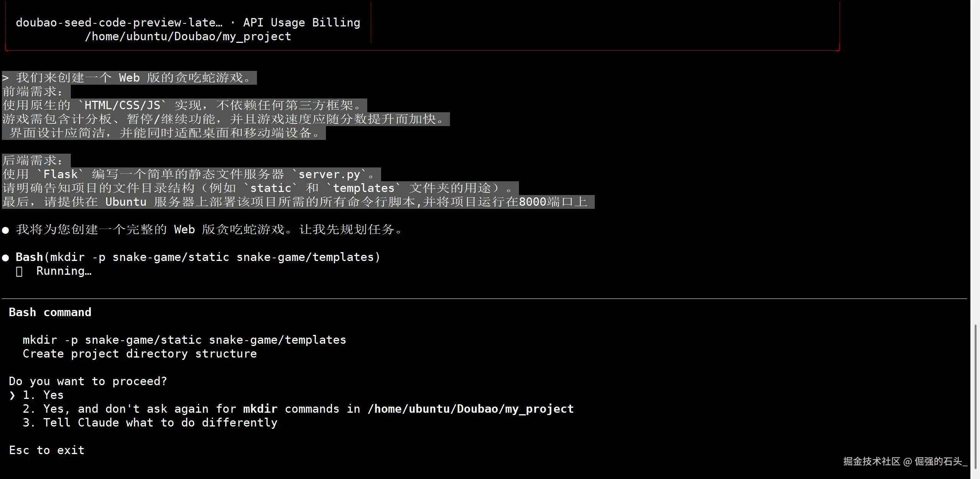Click the /home/ubuntu/Doubao/my_project path in the header
This screenshot has width=980, height=479.
[188, 36]
